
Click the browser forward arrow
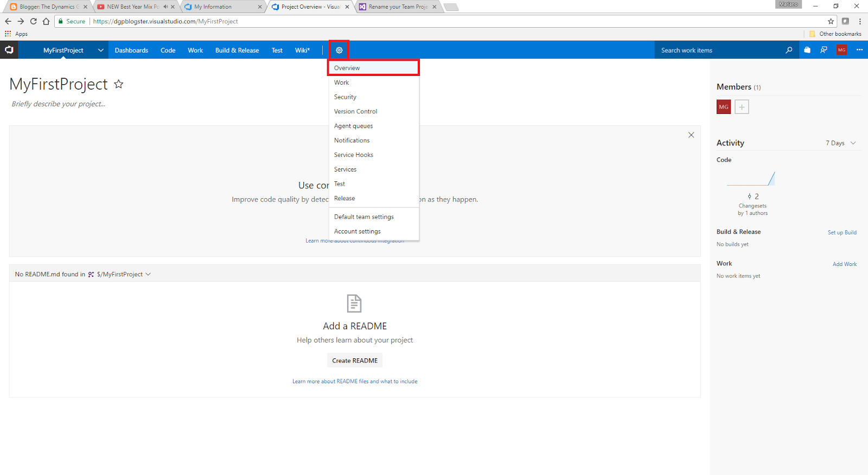pos(21,21)
